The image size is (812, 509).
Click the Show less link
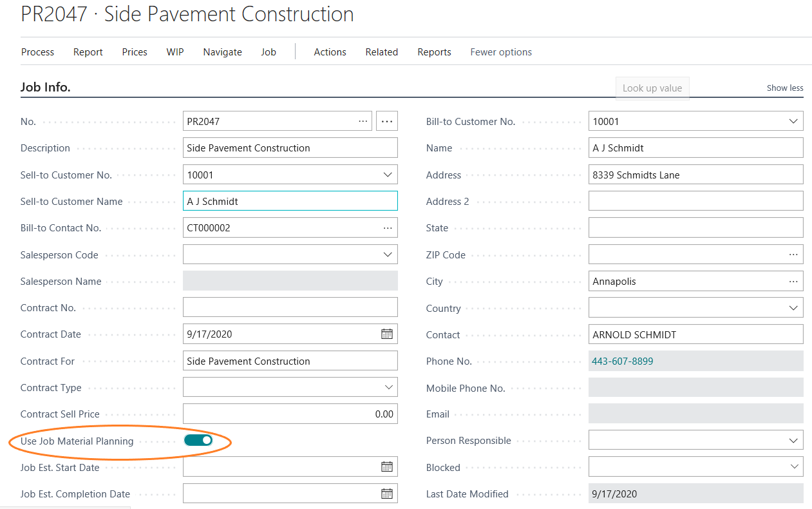[784, 88]
